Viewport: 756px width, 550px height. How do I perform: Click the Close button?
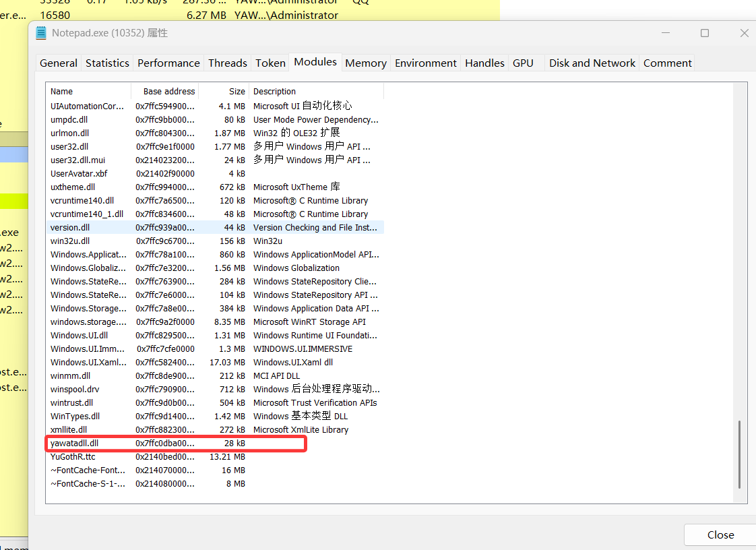[720, 534]
